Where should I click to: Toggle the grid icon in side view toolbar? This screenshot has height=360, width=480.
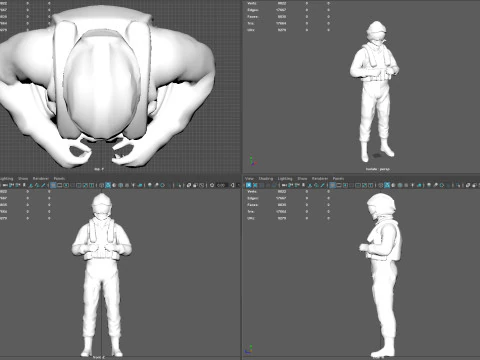point(332,185)
